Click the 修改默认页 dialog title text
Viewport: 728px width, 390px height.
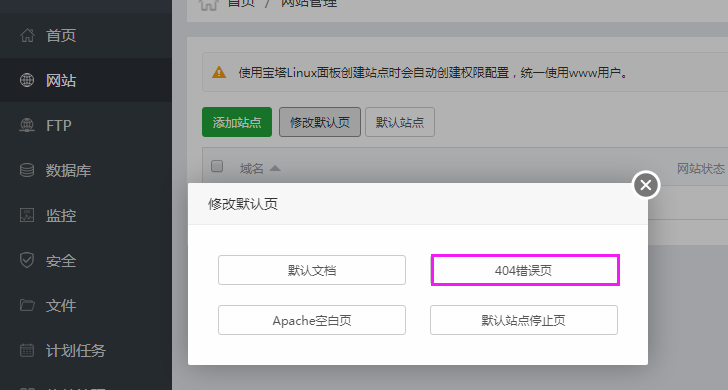243,204
